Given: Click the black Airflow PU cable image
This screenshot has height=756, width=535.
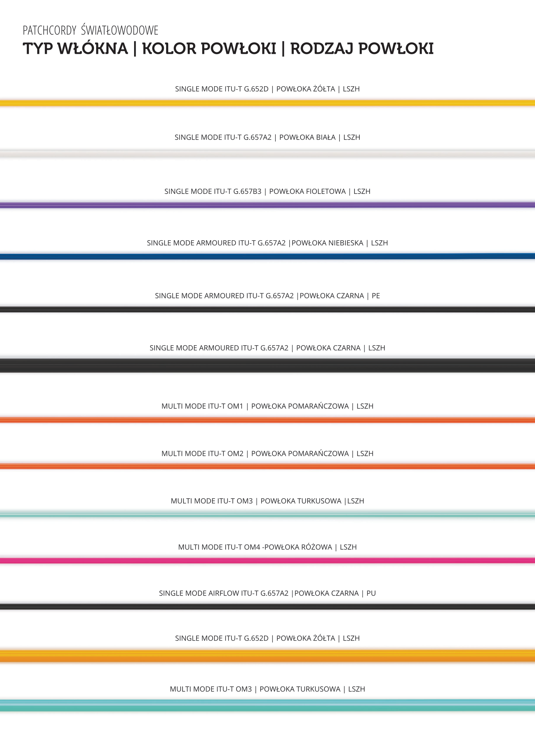Looking at the screenshot, I should click(267, 607).
